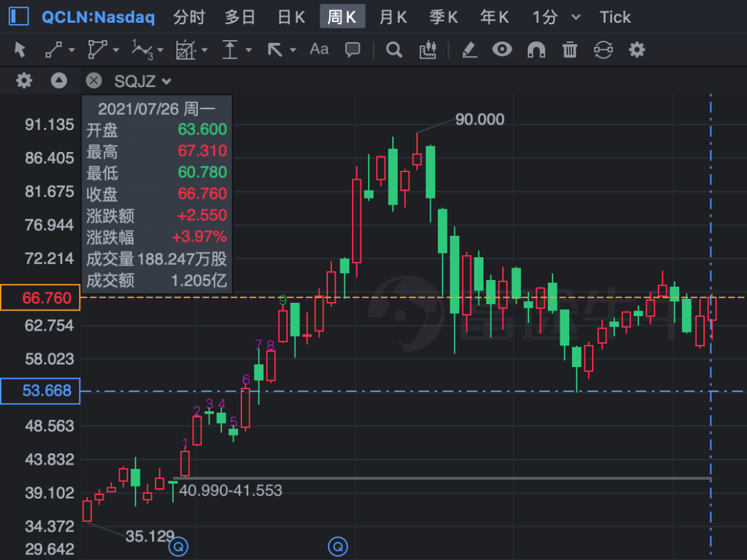
Task: Collapse the indicator bar with circle arrow
Action: (x=59, y=80)
